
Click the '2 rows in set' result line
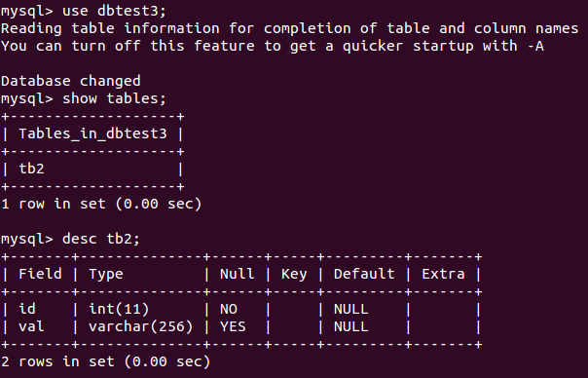(105, 361)
